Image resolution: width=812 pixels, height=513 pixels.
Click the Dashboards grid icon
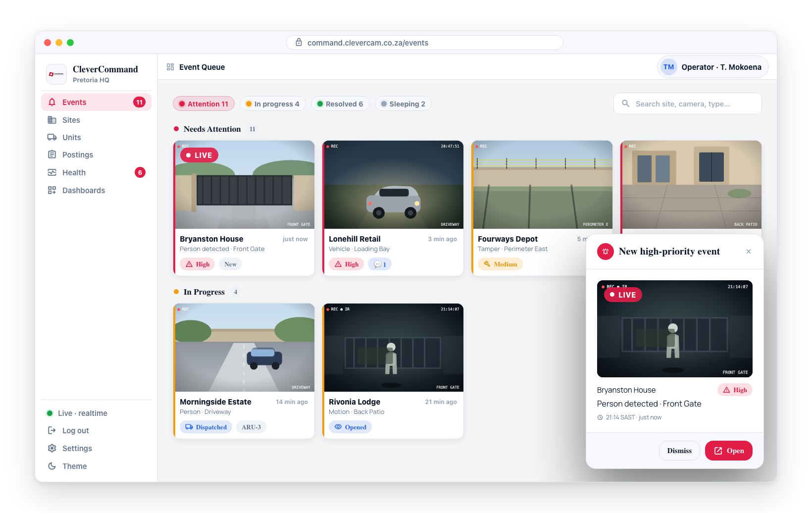tap(52, 190)
